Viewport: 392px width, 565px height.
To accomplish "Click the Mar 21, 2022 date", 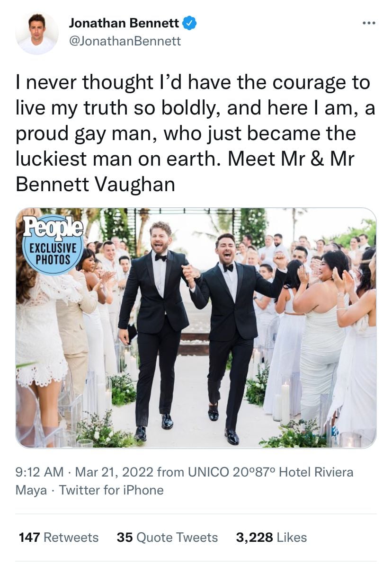I will [x=114, y=472].
